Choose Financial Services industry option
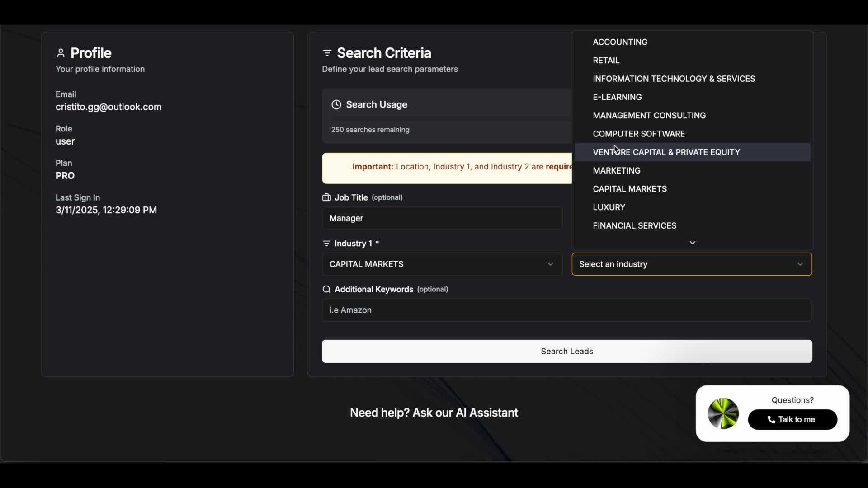Viewport: 868px width, 488px height. pyautogui.click(x=634, y=225)
